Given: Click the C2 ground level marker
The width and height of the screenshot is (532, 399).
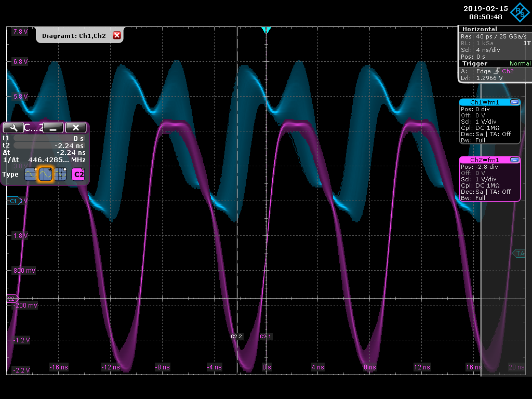Looking at the screenshot, I should 11,299.
